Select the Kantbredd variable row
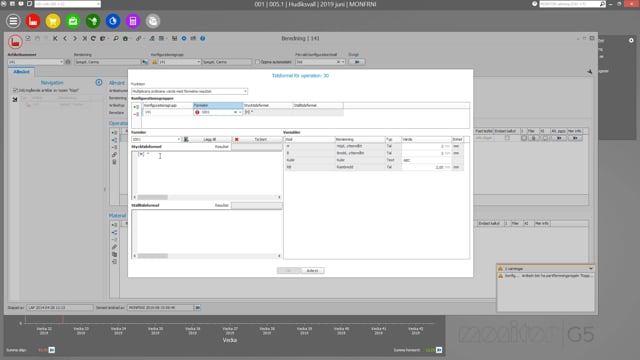The width and height of the screenshot is (640, 360). click(x=374, y=167)
